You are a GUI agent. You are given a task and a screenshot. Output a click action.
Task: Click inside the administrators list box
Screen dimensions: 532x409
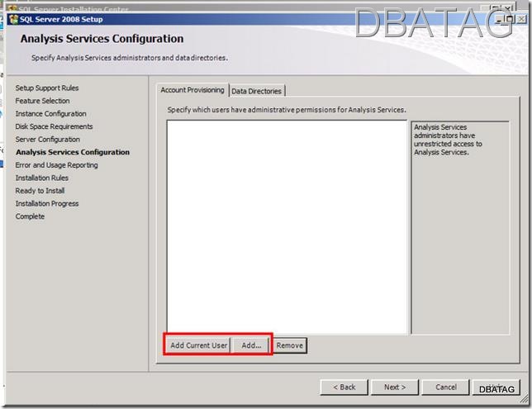tap(287, 226)
